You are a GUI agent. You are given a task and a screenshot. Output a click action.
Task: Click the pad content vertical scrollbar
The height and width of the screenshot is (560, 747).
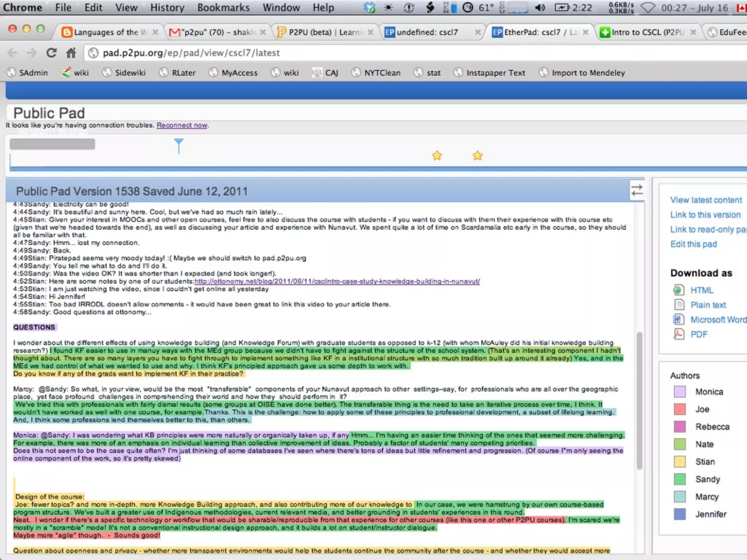(x=639, y=401)
